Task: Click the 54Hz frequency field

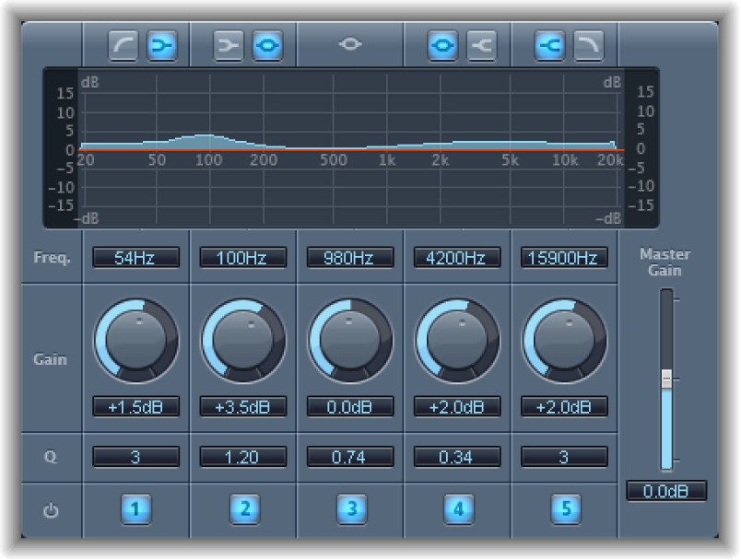Action: [135, 258]
